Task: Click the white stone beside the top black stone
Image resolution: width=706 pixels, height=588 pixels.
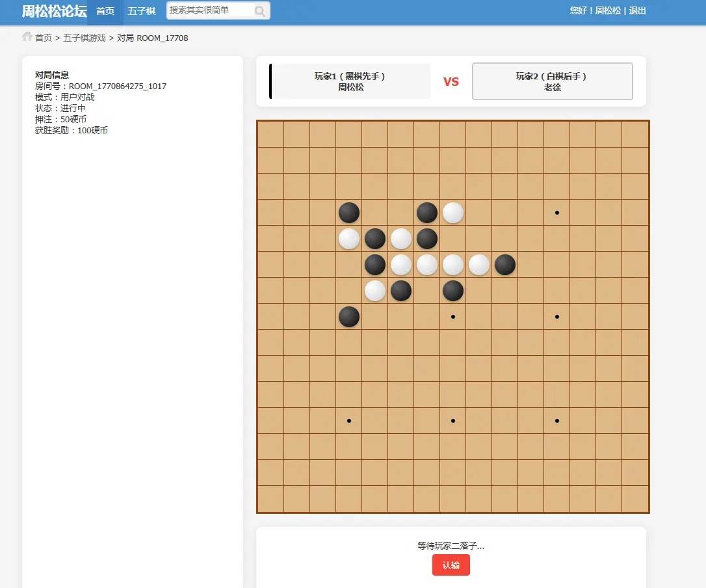Action: (x=453, y=213)
